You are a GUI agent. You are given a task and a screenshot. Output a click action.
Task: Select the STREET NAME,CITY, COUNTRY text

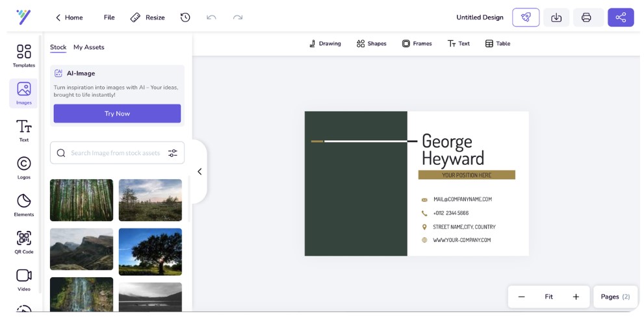(464, 227)
